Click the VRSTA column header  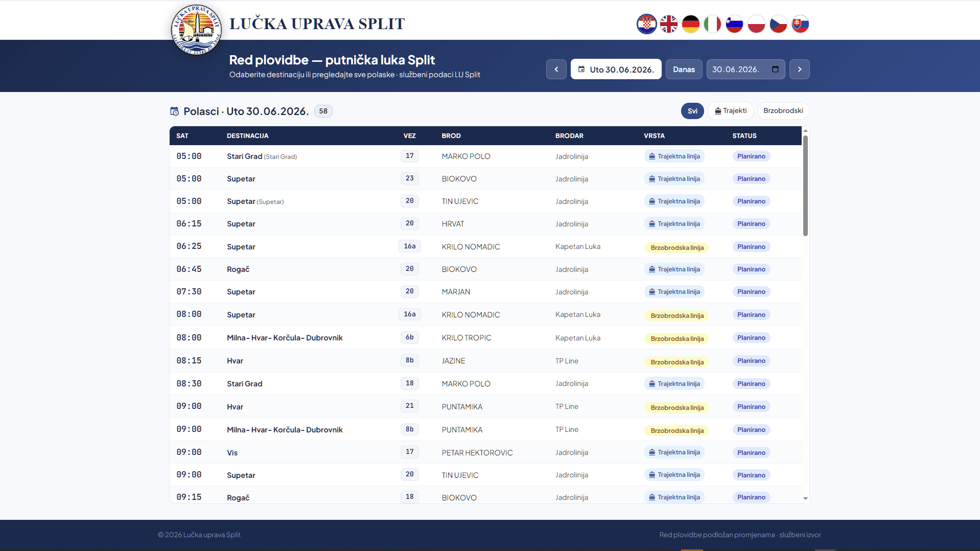[x=654, y=136]
